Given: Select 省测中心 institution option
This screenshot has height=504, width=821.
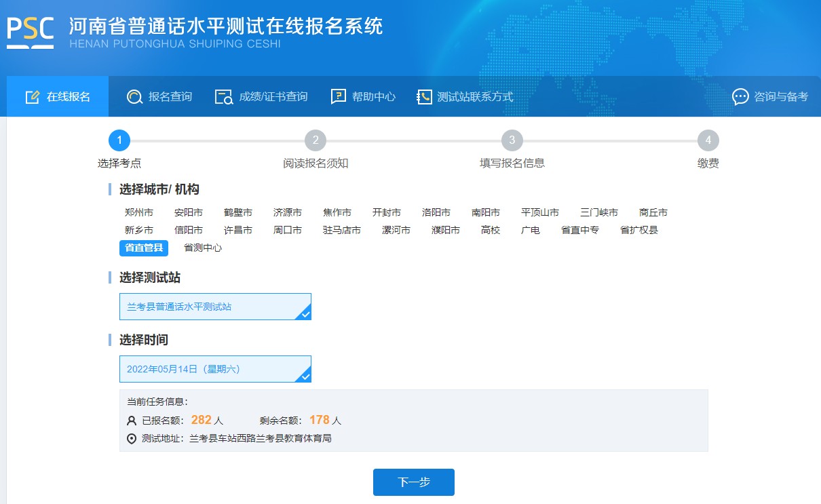Looking at the screenshot, I should (x=203, y=248).
